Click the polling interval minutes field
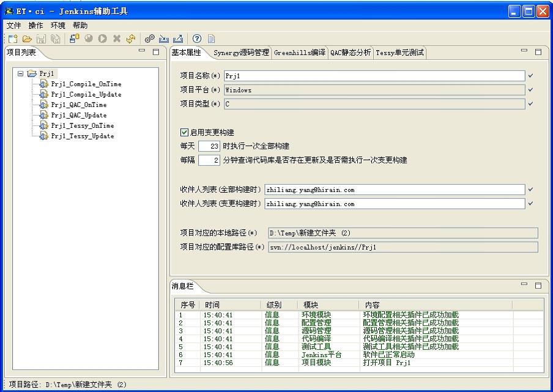The height and width of the screenshot is (392, 553). point(209,160)
